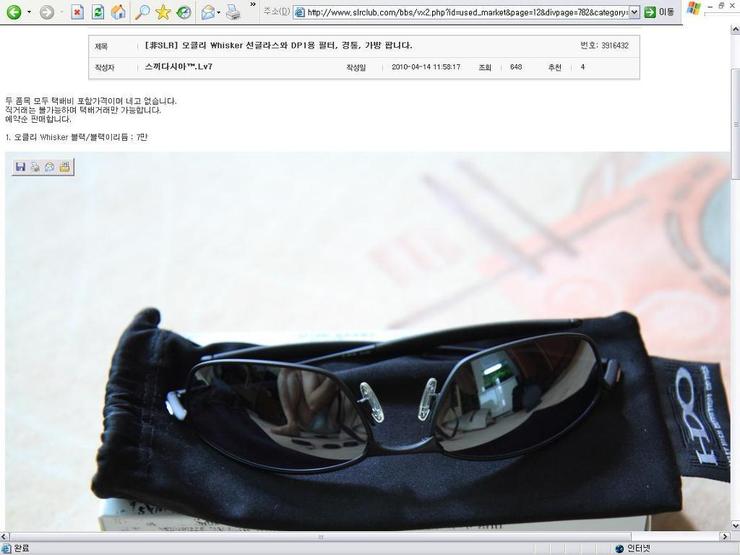Click the horizontal scrollbar left arrow
Image resolution: width=740 pixels, height=555 pixels.
4,537
